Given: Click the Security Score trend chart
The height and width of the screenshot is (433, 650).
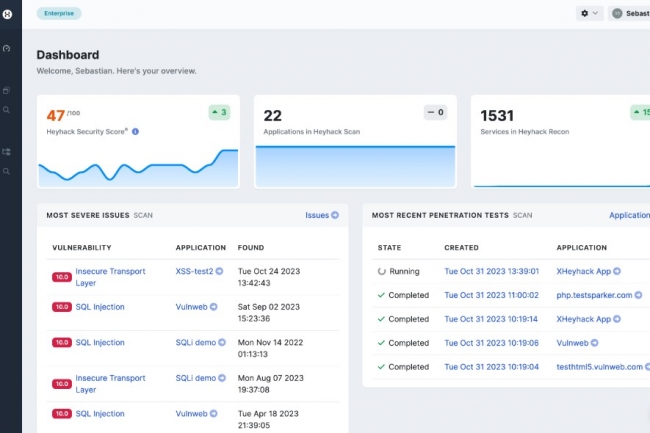Looking at the screenshot, I should [138, 168].
